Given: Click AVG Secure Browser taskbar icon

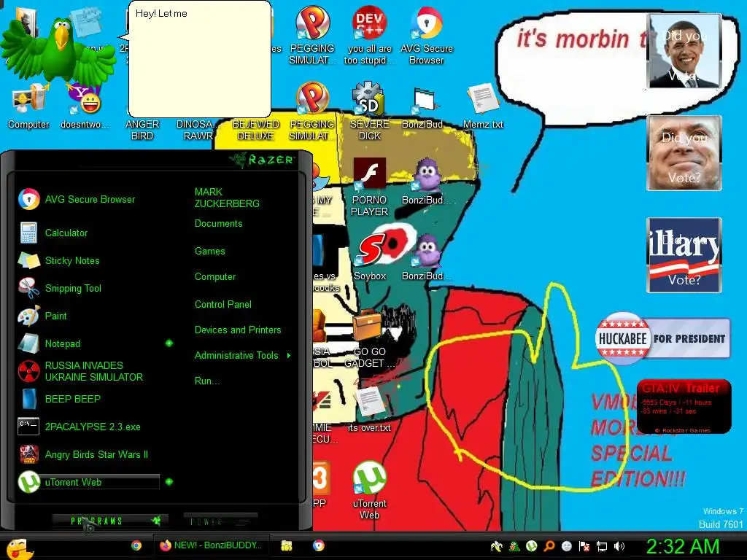Looking at the screenshot, I should (x=319, y=545).
